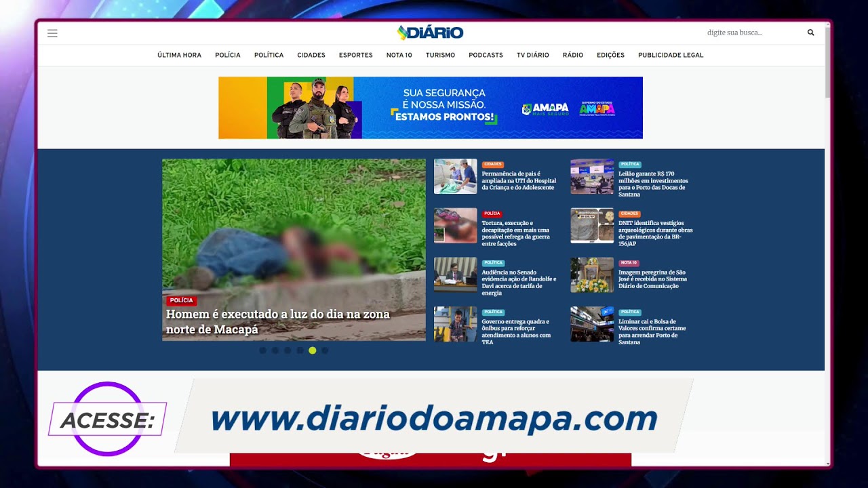Click the thumbnail of the quadra e ônibus article

point(456,324)
